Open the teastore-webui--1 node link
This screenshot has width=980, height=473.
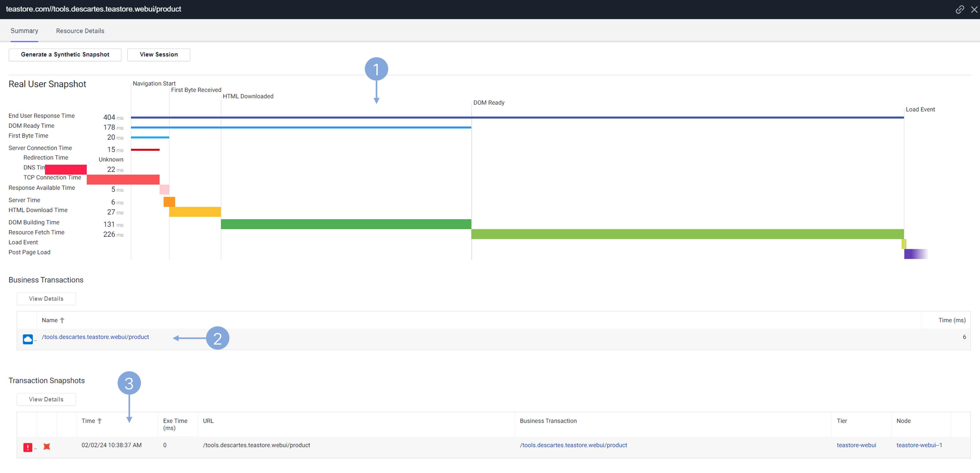point(919,445)
